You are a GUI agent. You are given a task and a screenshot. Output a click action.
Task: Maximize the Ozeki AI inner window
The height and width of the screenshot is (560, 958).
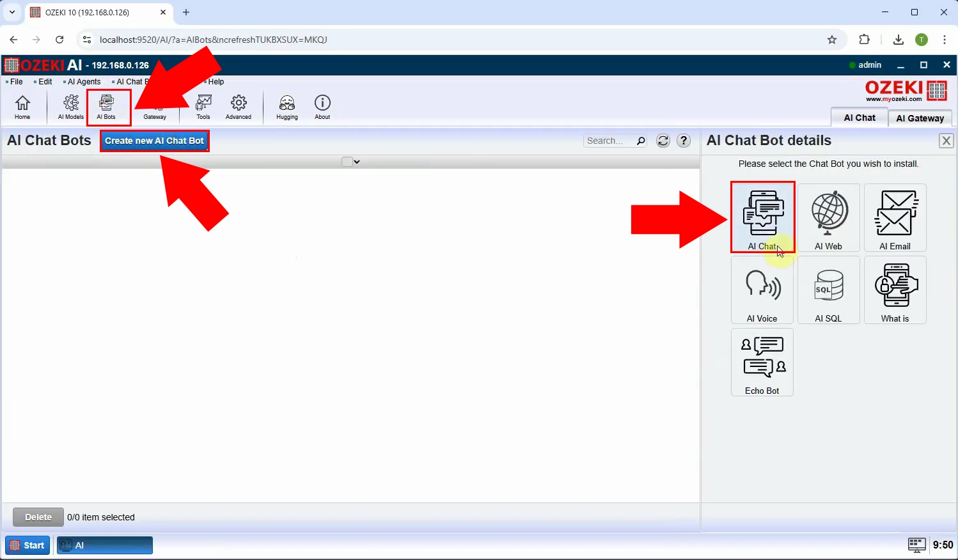tap(923, 65)
